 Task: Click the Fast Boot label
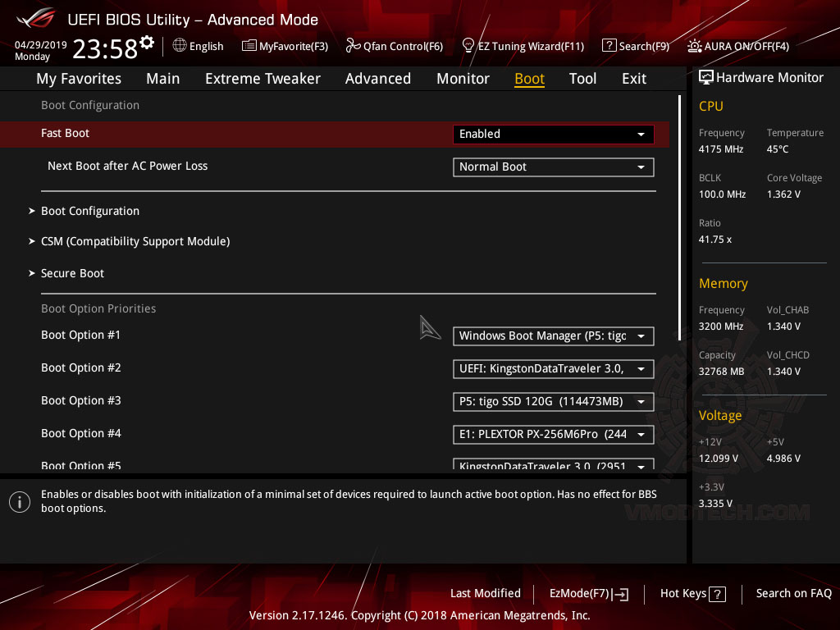(x=65, y=134)
